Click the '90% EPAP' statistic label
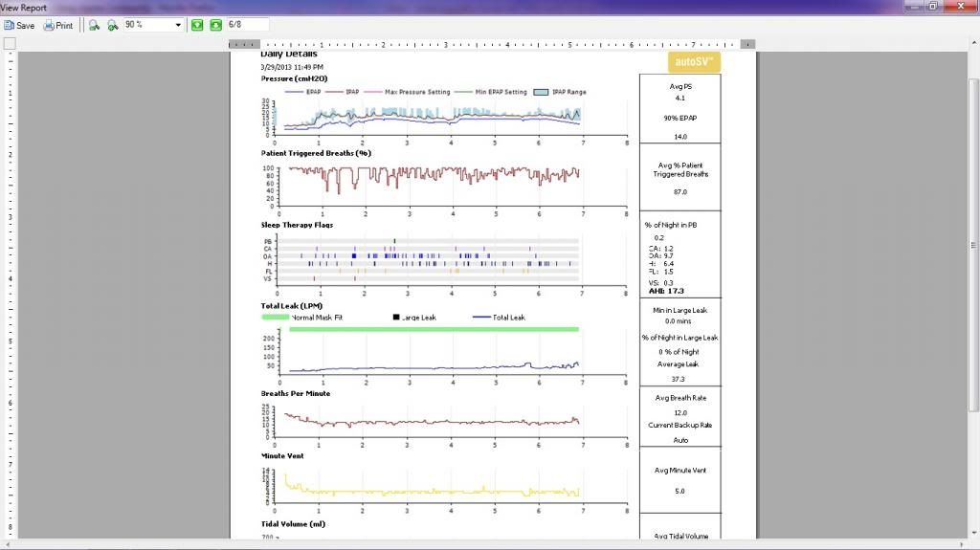980x550 pixels. (680, 118)
